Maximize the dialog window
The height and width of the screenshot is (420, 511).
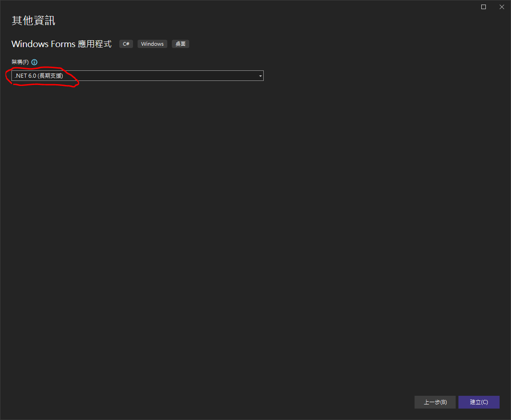484,7
